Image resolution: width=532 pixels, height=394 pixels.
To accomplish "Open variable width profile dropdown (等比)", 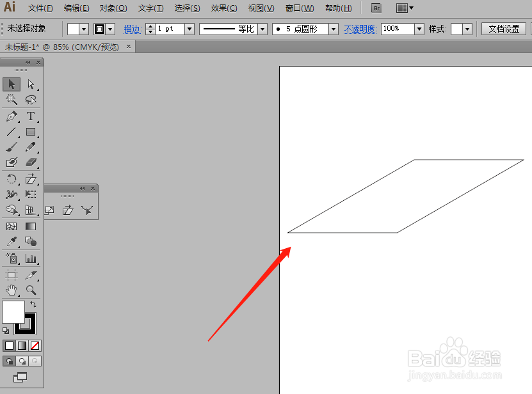I will [262, 29].
